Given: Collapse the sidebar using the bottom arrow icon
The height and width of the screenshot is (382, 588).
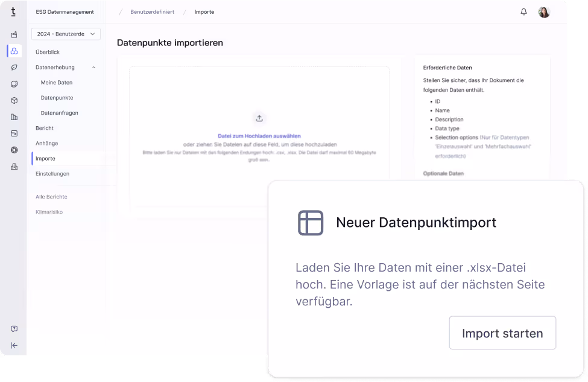Looking at the screenshot, I should pos(14,345).
